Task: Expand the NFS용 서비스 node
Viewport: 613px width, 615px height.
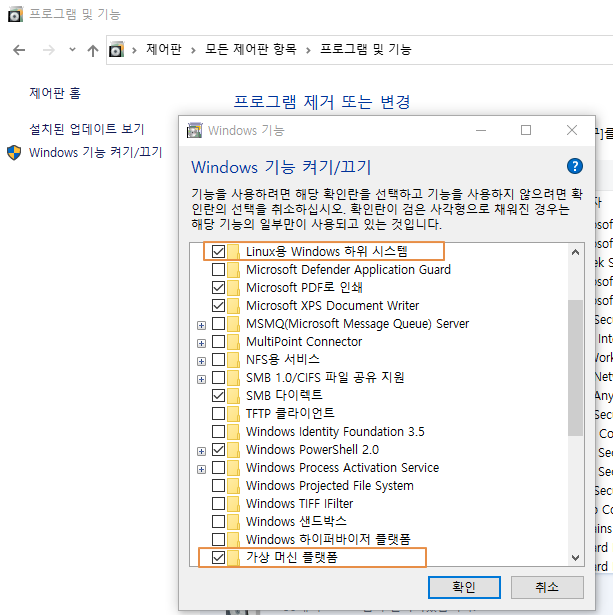Action: [x=201, y=361]
